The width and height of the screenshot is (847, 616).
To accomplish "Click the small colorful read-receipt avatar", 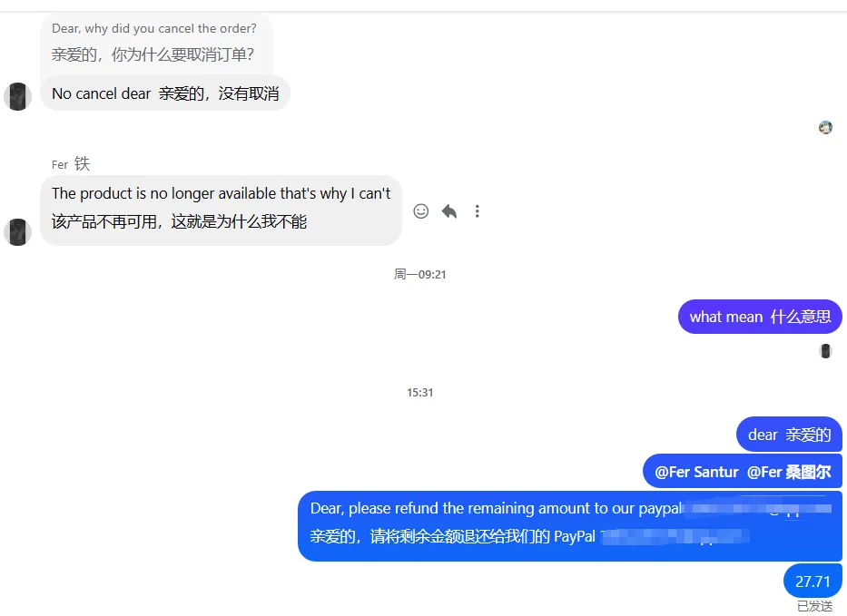I will point(825,127).
